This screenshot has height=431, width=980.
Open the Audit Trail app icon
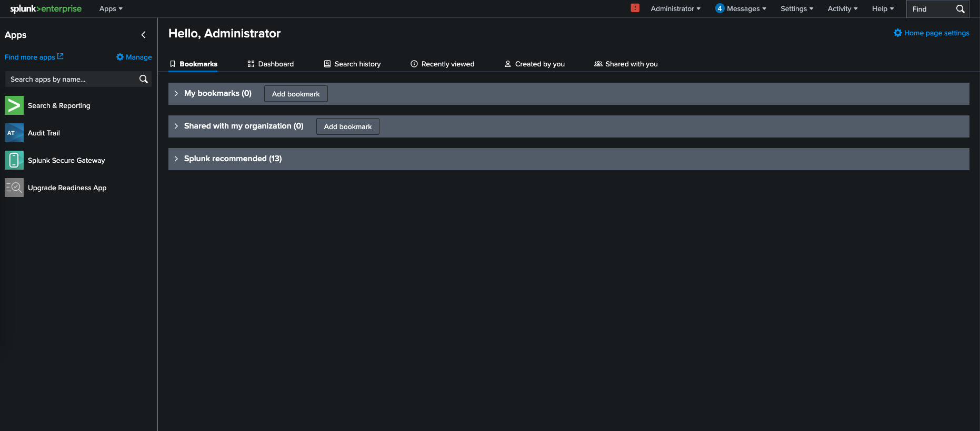tap(14, 133)
